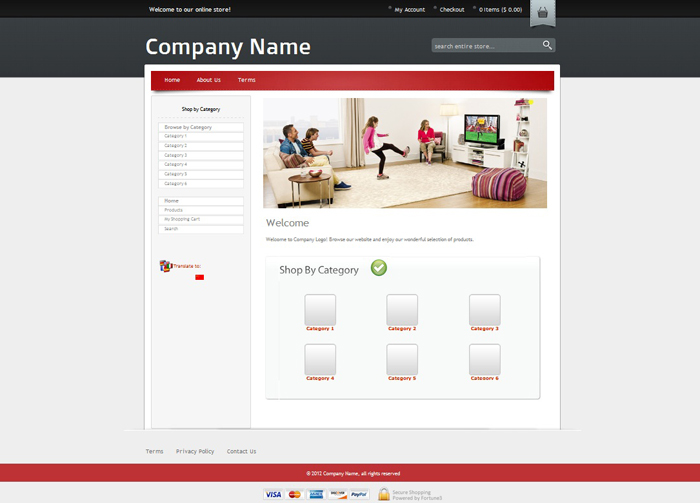The image size is (700, 503).
Task: Click the green checkmark badge
Action: tap(379, 268)
